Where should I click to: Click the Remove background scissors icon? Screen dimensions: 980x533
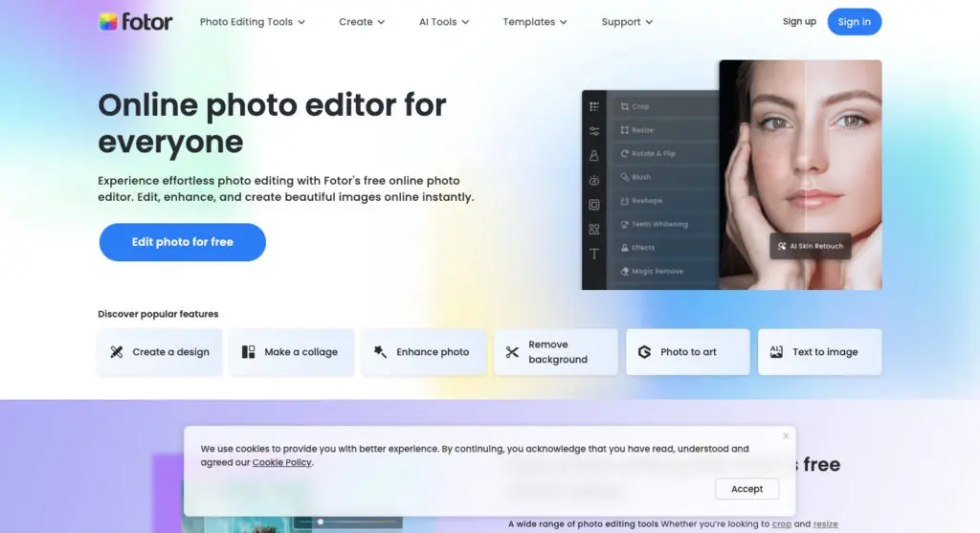tap(512, 352)
